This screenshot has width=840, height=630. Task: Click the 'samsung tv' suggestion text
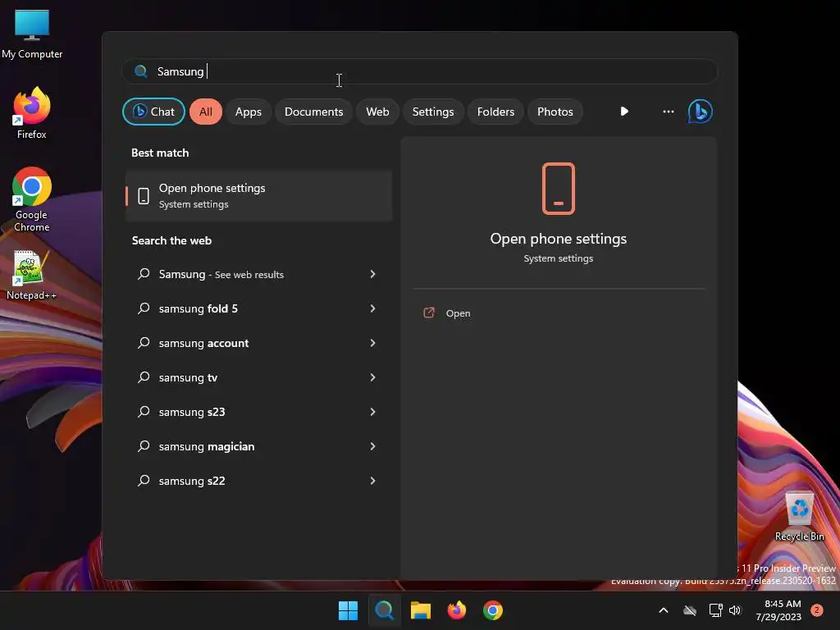pos(188,377)
